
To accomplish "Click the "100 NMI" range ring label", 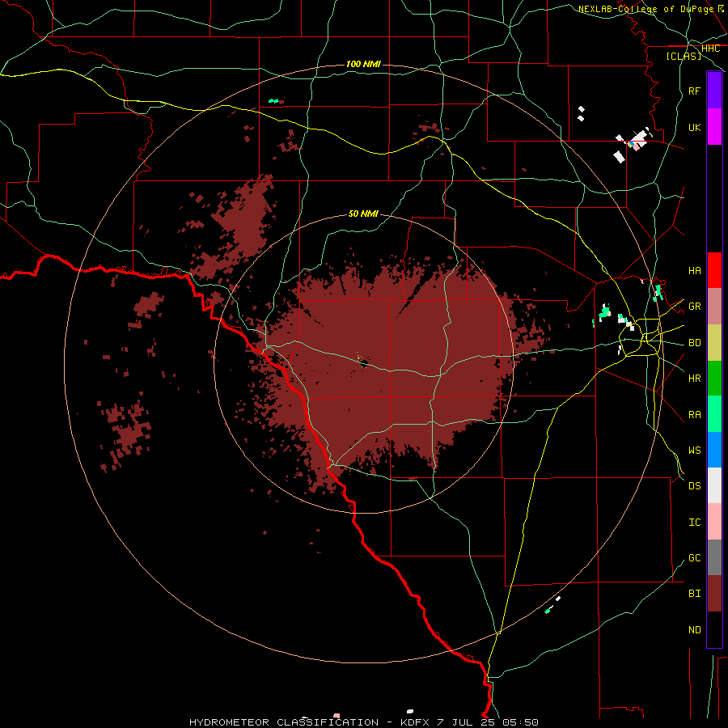I will 363,64.
